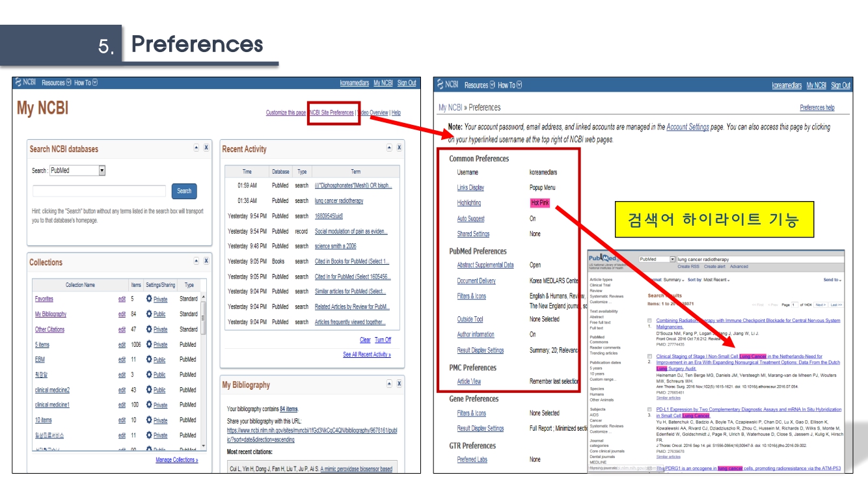Open How To menu on My NCBI page

(x=86, y=83)
